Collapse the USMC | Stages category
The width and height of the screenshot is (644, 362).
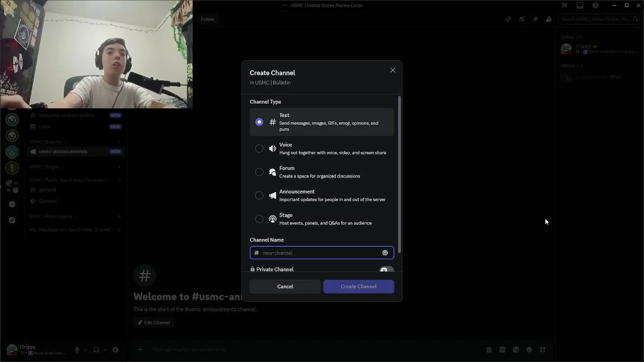coord(46,166)
